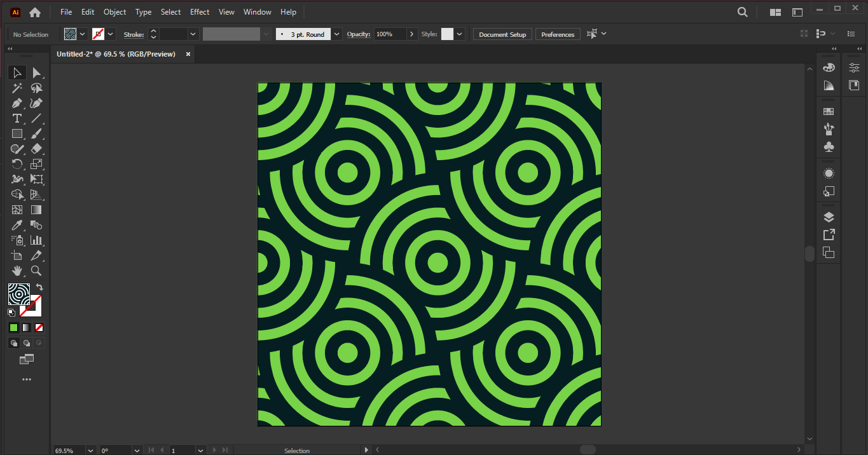The image size is (868, 455).
Task: Choose the Magic Wand tool
Action: (x=17, y=88)
